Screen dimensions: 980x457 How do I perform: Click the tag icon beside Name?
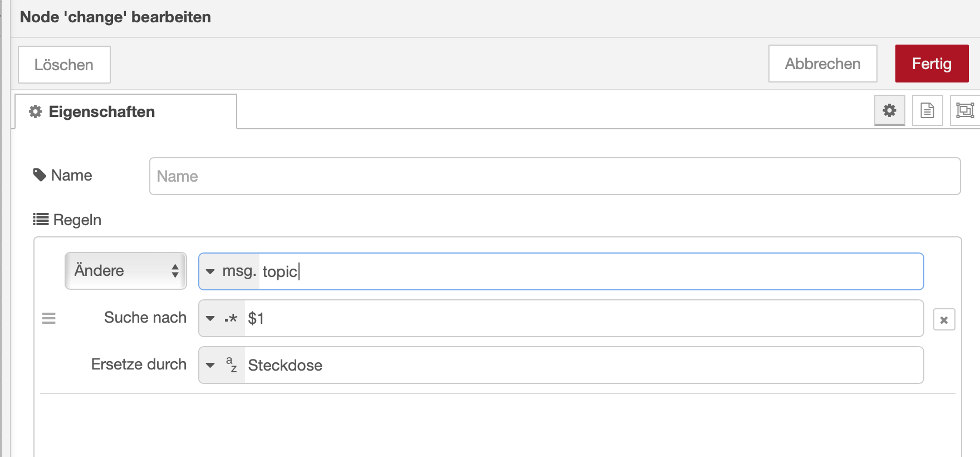[x=40, y=175]
